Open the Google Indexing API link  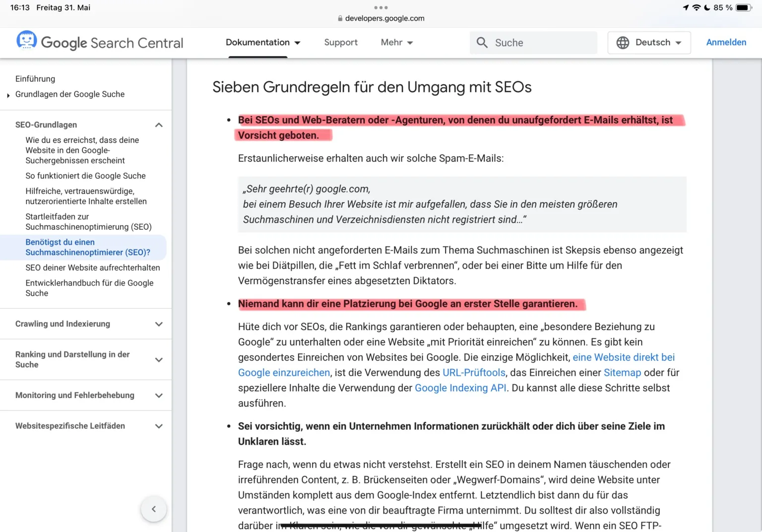coord(460,388)
